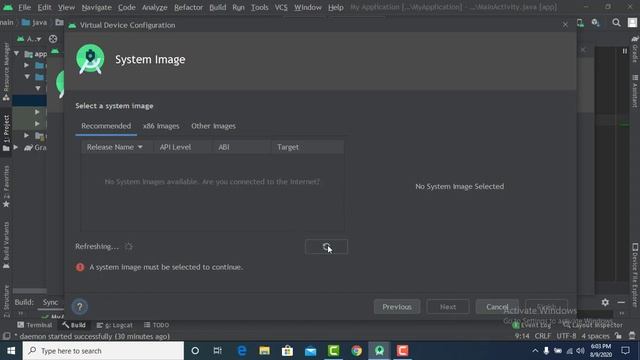Open the Tools menu
The width and height of the screenshot is (640, 360).
[260, 7]
